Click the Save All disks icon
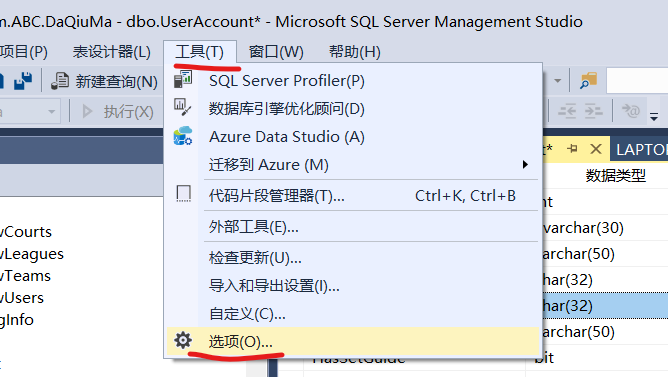668x377 pixels. 23,81
